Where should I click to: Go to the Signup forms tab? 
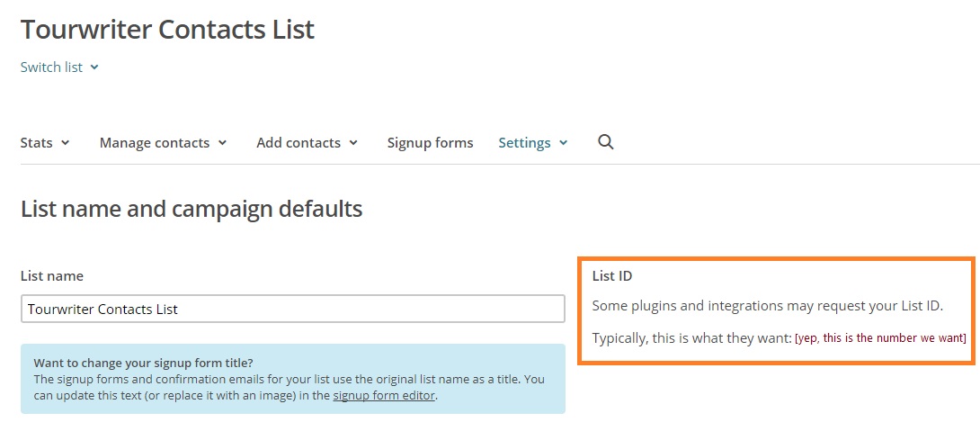430,143
